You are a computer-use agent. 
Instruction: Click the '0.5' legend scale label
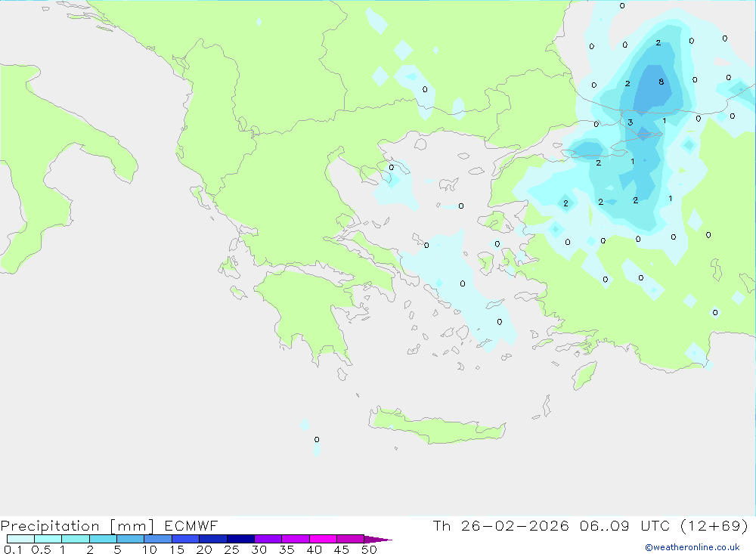[x=41, y=549]
